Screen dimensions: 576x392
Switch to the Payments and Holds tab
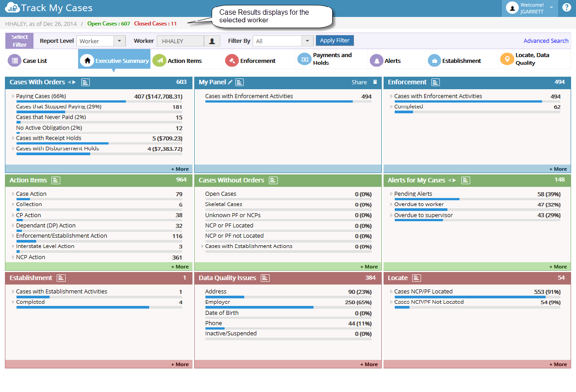coord(331,59)
